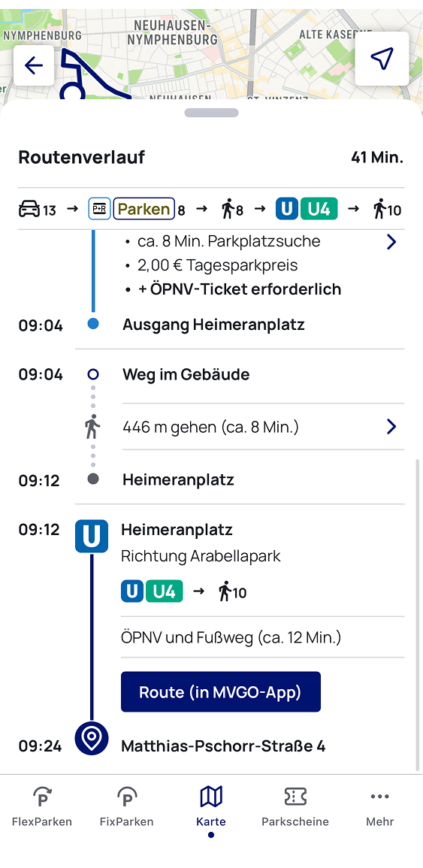Tap the walking person icon beside 446 m
The image size is (423, 868).
click(92, 426)
